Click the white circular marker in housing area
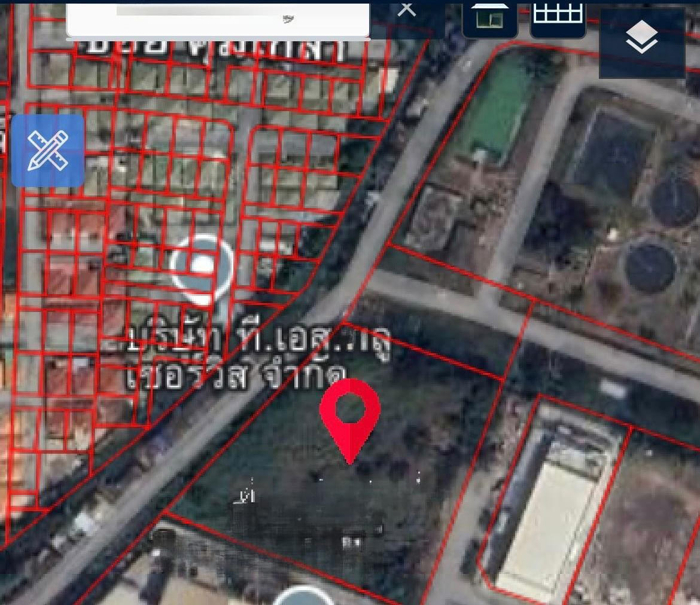Viewport: 700px width, 605px height. 202,265
